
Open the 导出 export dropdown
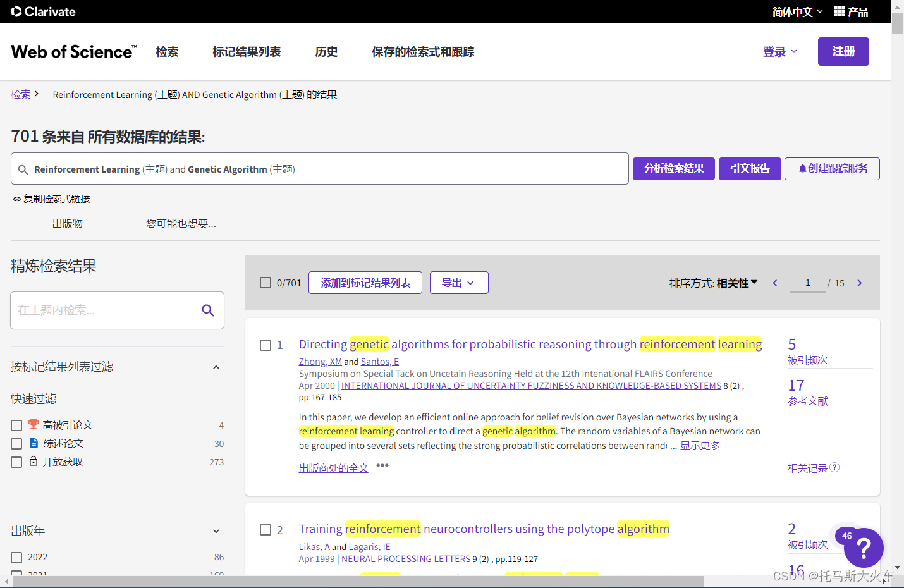pyautogui.click(x=459, y=283)
